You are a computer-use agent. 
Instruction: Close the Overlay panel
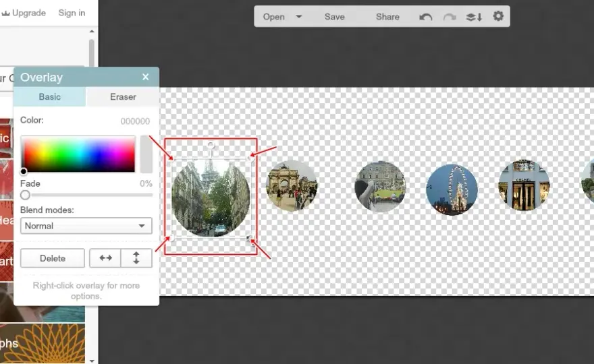[x=146, y=77]
